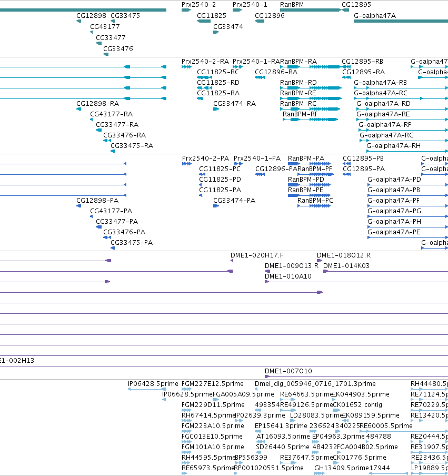Click the CG12895-RB transcript label
The image size is (448, 476).
pos(362,61)
